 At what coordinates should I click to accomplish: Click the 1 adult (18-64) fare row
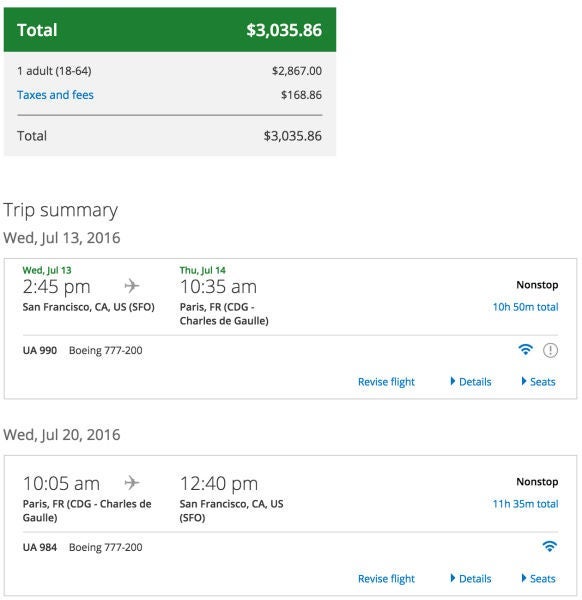(x=170, y=71)
